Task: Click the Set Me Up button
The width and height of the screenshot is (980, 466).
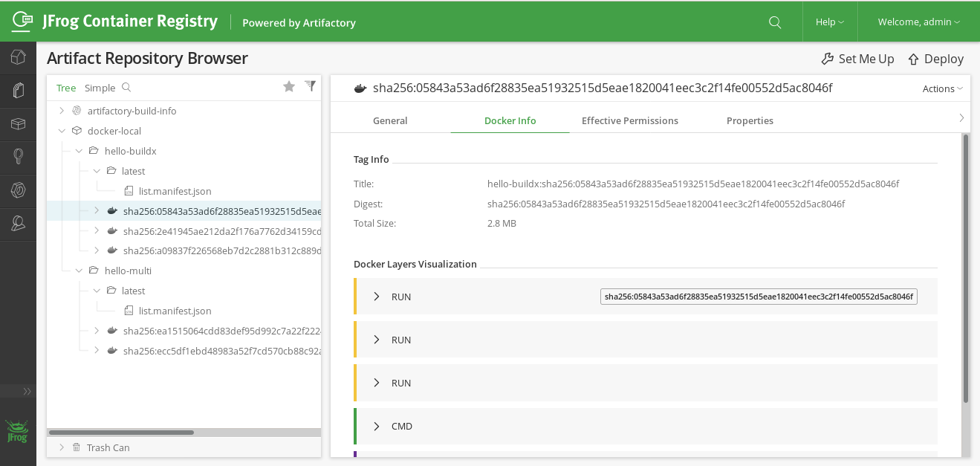Action: point(858,59)
